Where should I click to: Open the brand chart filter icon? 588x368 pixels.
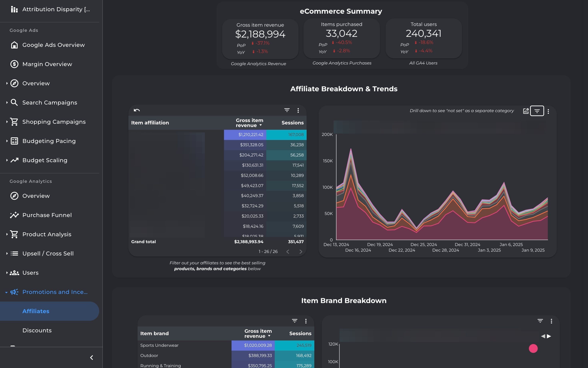point(540,321)
